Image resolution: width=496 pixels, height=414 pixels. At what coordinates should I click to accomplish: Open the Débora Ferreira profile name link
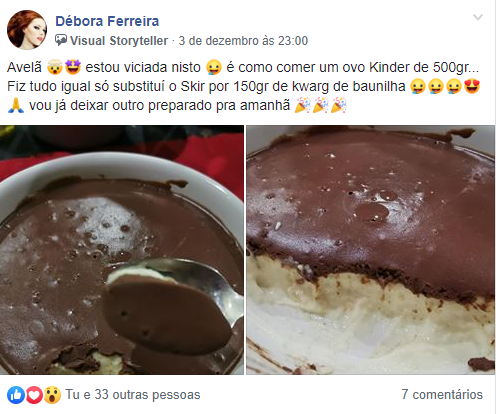tap(107, 21)
